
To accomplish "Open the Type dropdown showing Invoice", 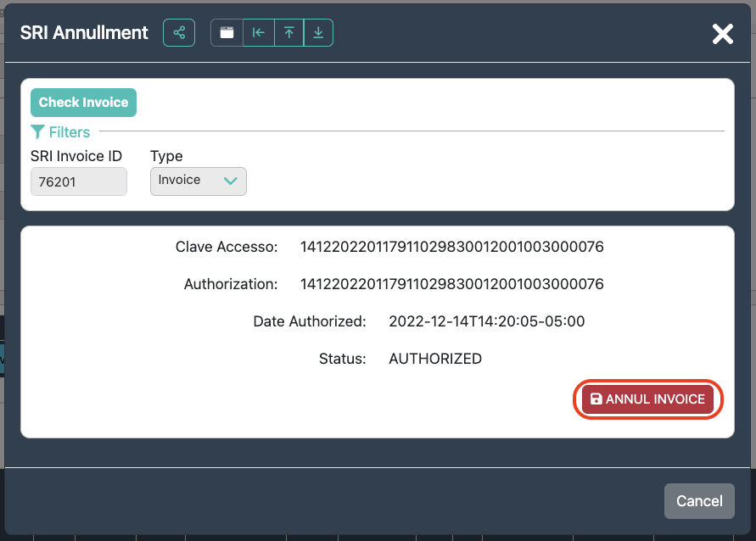I will (x=198, y=181).
